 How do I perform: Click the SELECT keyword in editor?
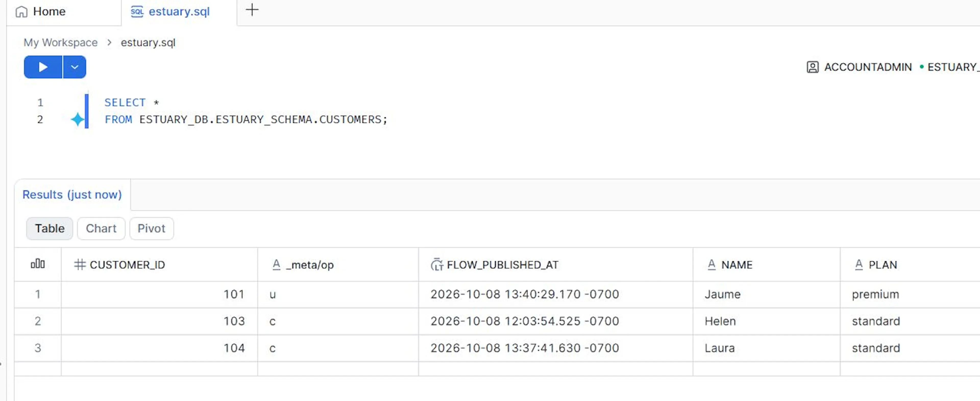coord(125,103)
